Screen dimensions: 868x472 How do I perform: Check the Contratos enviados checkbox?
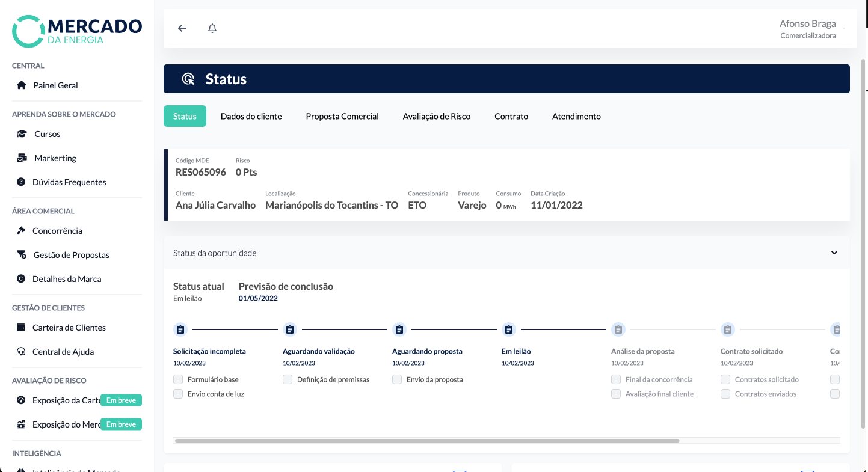[725, 394]
